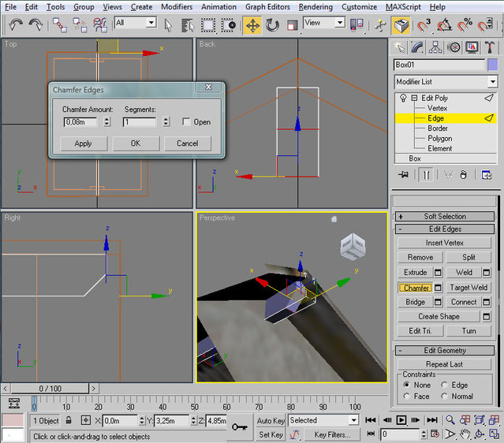Screen dimensions: 504x443
Task: Activate the Select and Move tool
Action: tap(252, 24)
